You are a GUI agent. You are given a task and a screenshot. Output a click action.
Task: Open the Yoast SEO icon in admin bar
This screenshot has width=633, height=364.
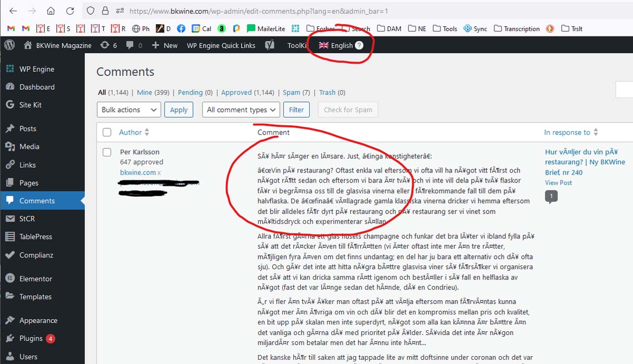point(270,45)
